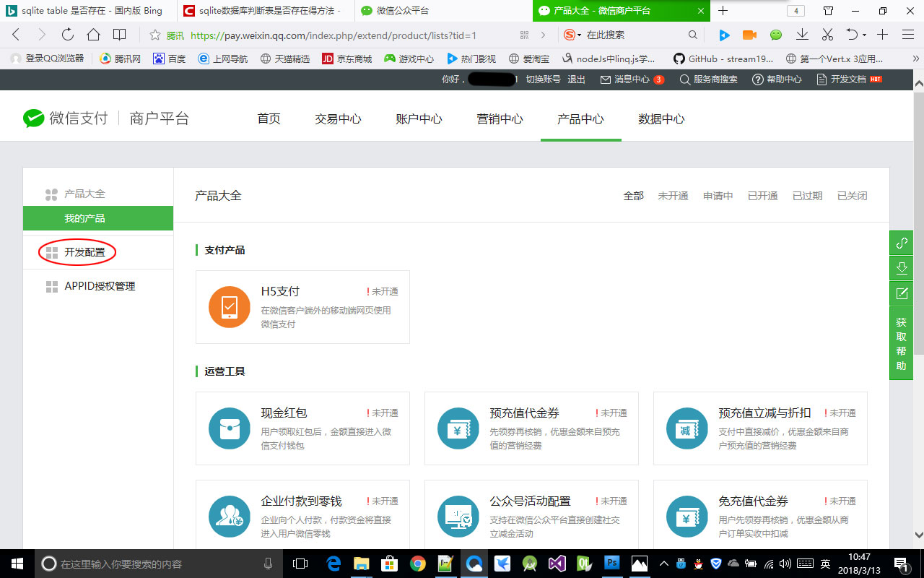Image resolution: width=924 pixels, height=578 pixels.
Task: Open a new browser tab with the plus button
Action: [723, 11]
